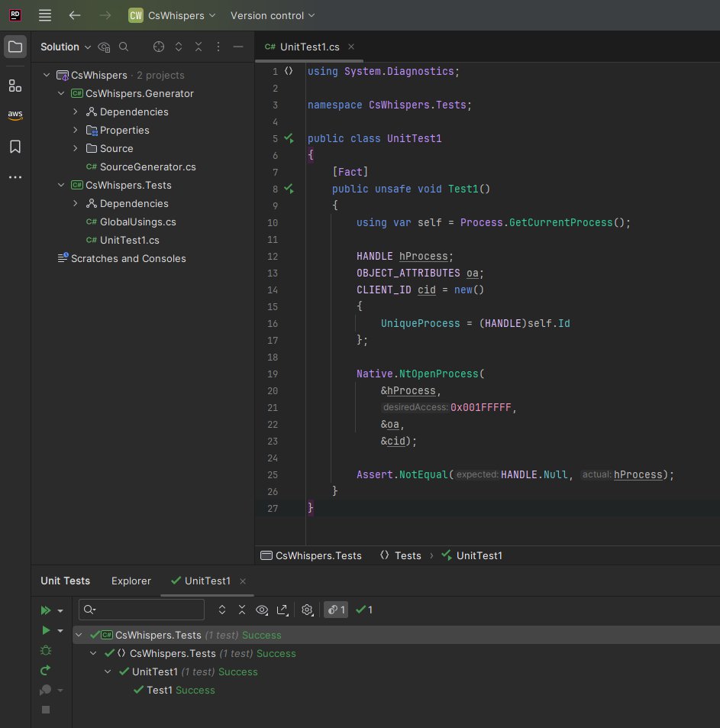Screen dimensions: 720x728
Task: Open the Structure tool window icon
Action: (15, 86)
